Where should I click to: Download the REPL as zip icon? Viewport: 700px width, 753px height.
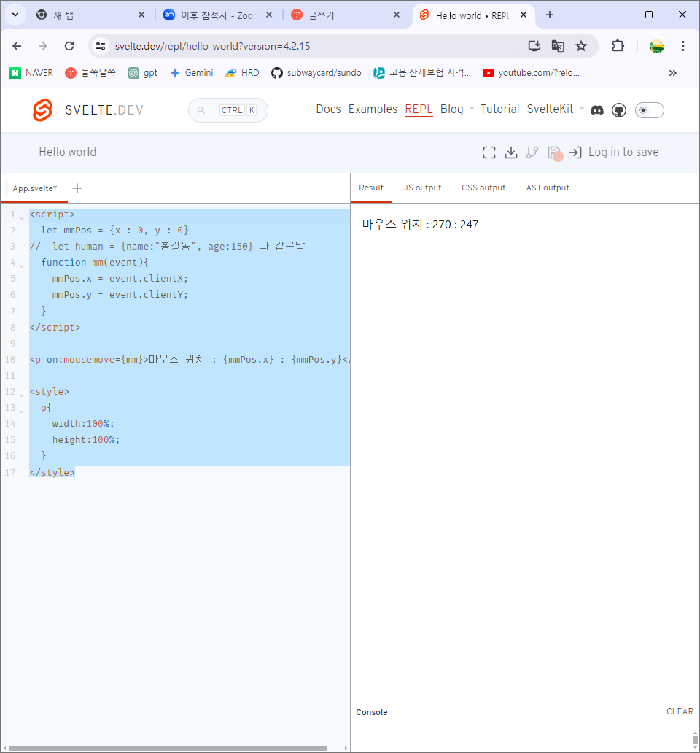[x=511, y=152]
